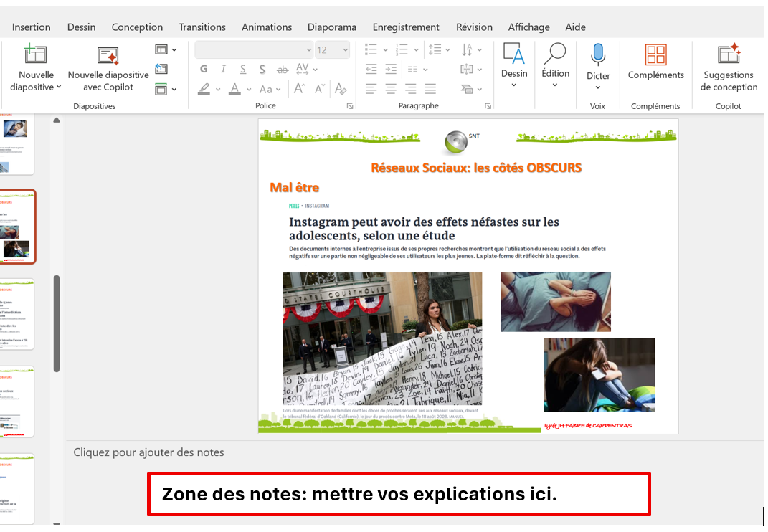Apply the font color (A) swatch
The height and width of the screenshot is (532, 768).
point(235,89)
